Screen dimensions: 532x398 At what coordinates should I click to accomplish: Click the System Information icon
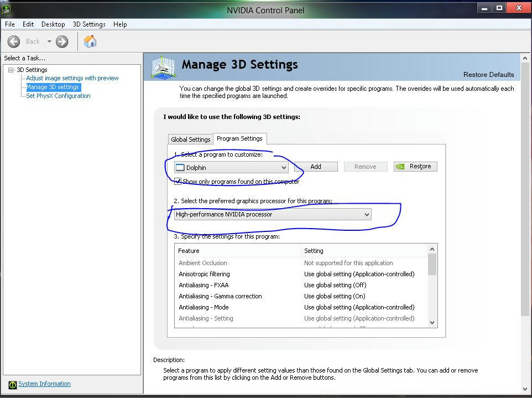click(x=13, y=385)
